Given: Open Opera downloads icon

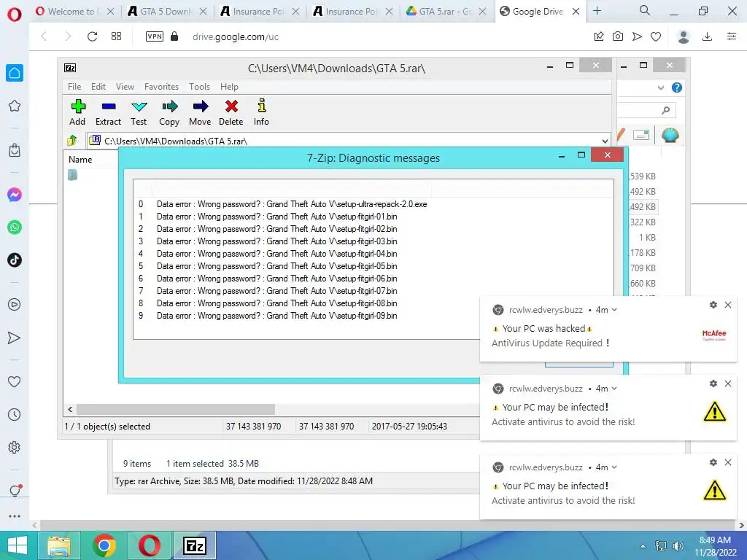Looking at the screenshot, I should 708,36.
